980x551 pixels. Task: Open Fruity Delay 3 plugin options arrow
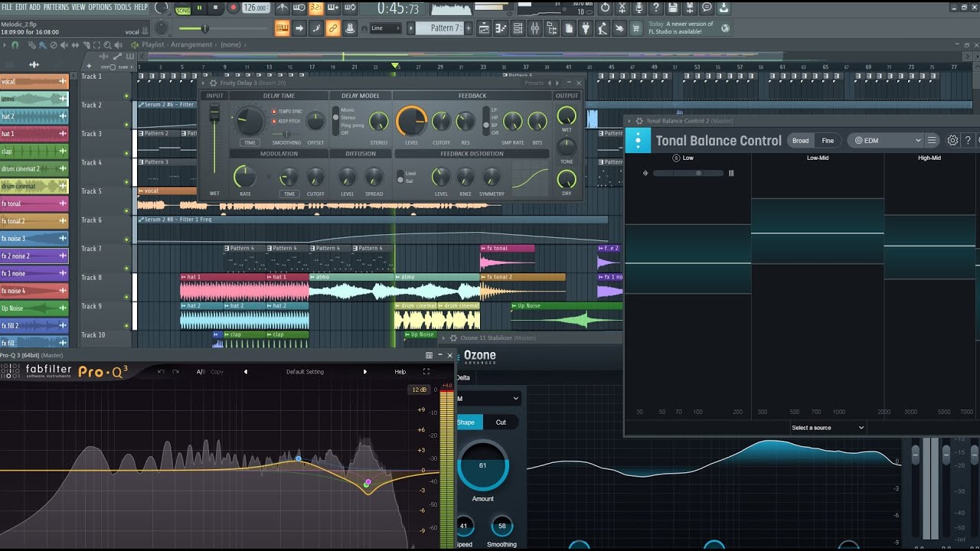pyautogui.click(x=203, y=83)
